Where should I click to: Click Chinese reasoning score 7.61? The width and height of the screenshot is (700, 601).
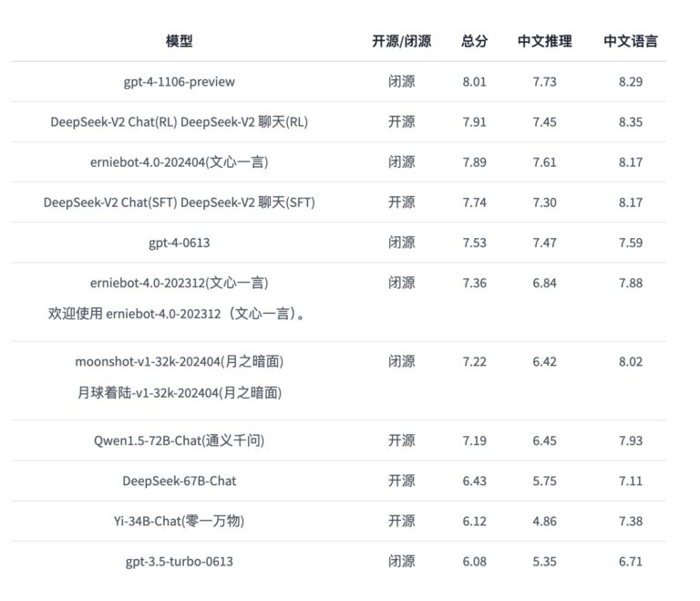pos(545,162)
